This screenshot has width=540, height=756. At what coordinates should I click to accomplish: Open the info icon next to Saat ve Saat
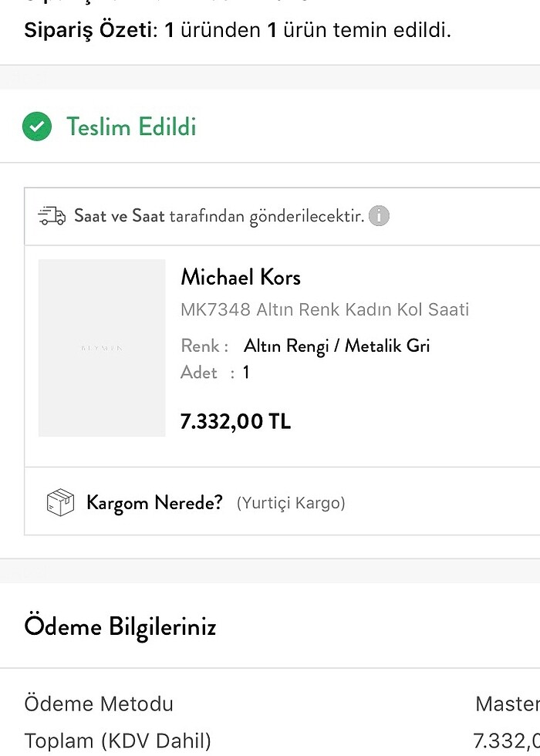[378, 216]
